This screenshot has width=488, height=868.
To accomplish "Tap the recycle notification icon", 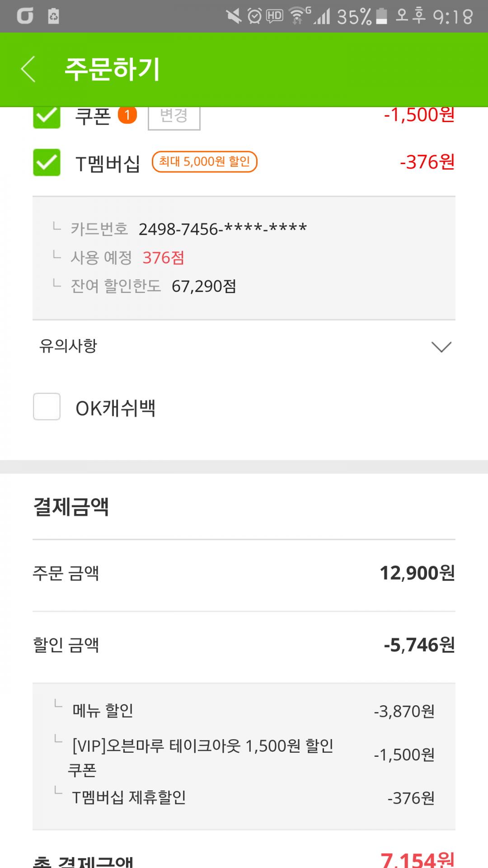I will pyautogui.click(x=54, y=16).
